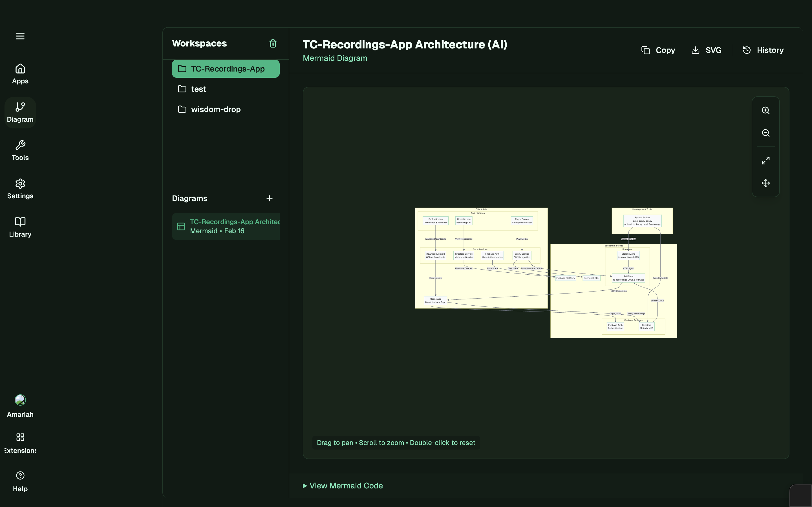Zoom in on the diagram canvas
Screen dimensions: 812x507
point(766,110)
